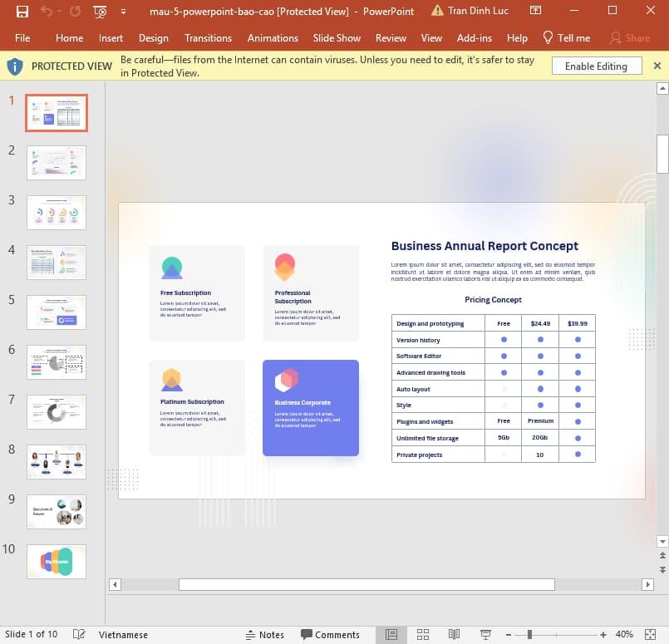669x644 pixels.
Task: Switch to the Animations ribbon tab
Action: [x=273, y=37]
